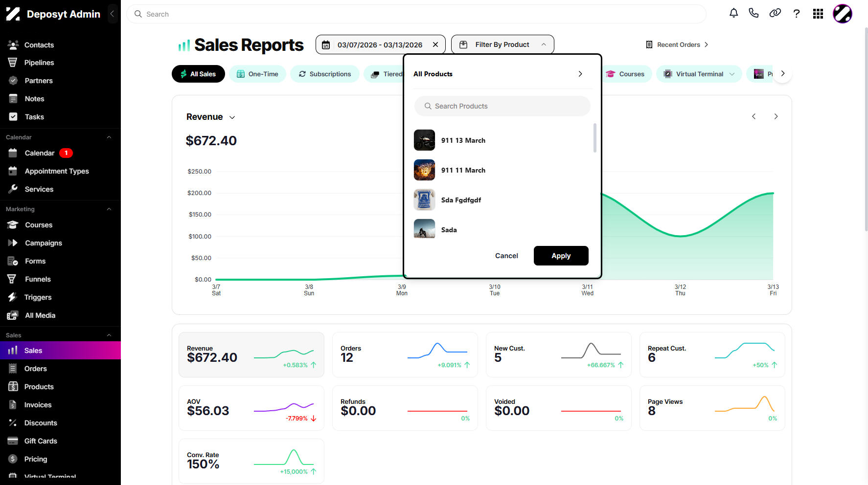The width and height of the screenshot is (868, 485).
Task: Open the link icon in header
Action: click(775, 14)
